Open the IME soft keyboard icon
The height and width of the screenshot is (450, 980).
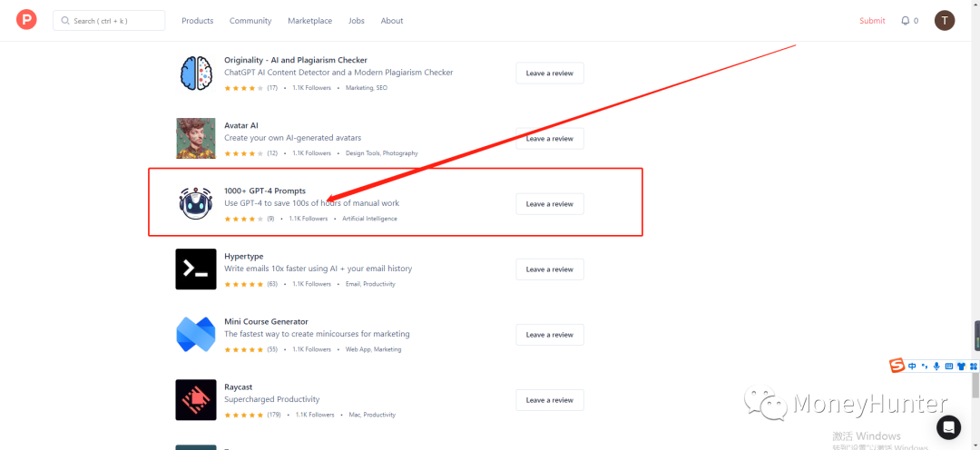pos(949,367)
